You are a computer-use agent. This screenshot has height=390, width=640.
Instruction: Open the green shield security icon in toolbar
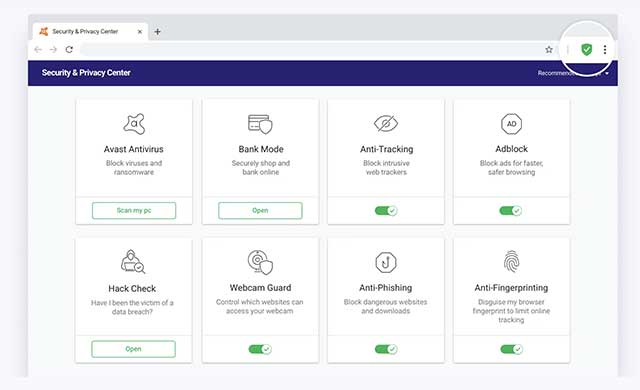click(587, 50)
